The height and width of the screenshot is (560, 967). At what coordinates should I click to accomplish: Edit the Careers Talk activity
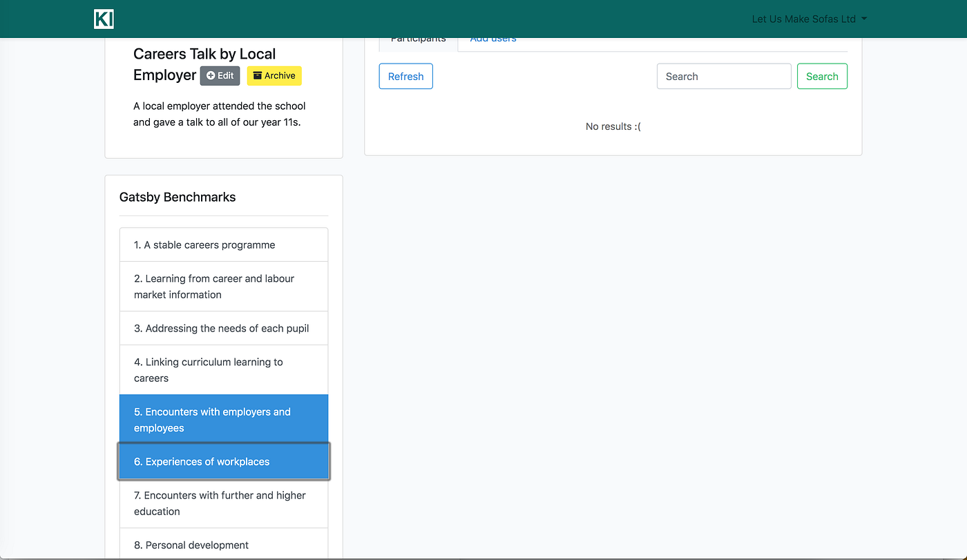pyautogui.click(x=220, y=76)
